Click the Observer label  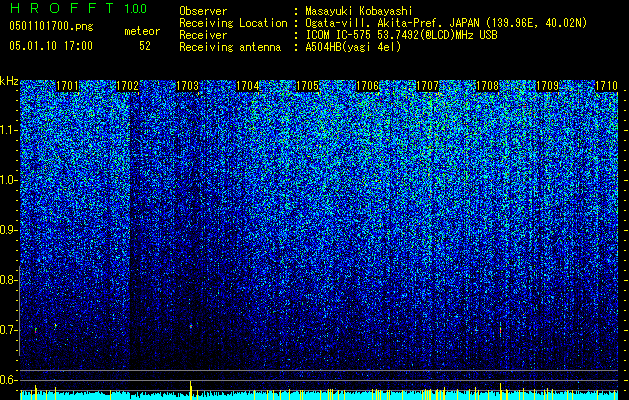point(203,11)
